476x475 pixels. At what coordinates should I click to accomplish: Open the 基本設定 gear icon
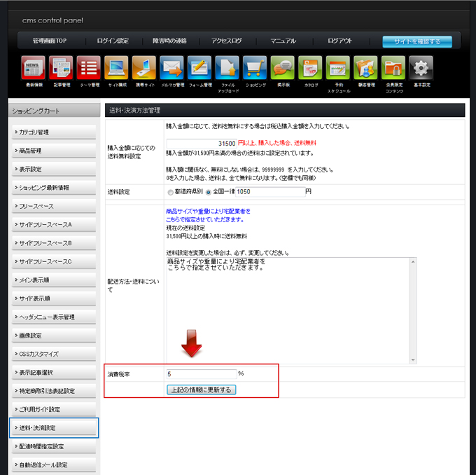[x=421, y=69]
